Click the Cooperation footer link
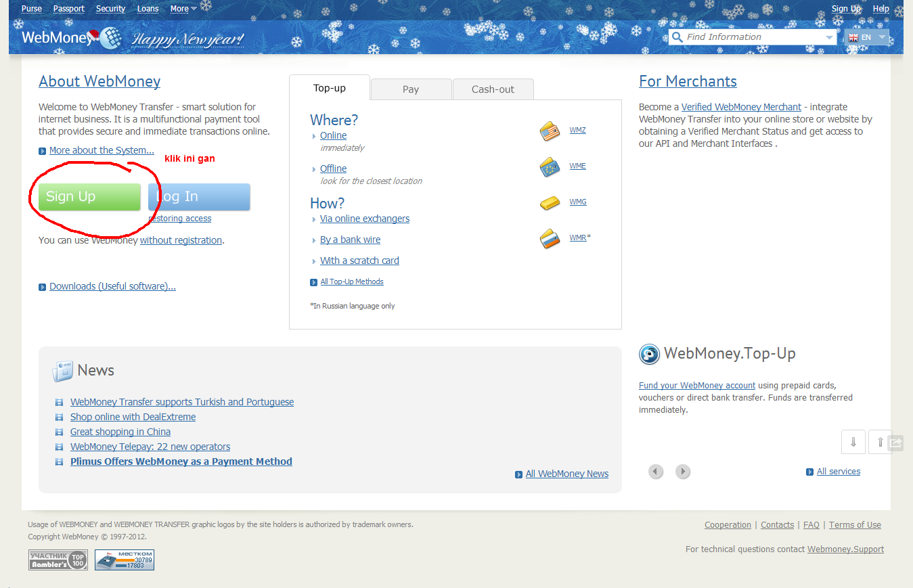913x588 pixels. click(728, 525)
